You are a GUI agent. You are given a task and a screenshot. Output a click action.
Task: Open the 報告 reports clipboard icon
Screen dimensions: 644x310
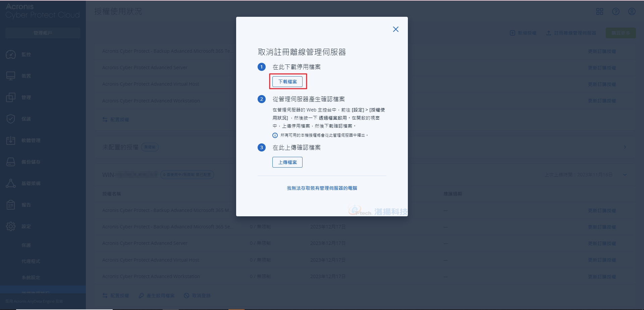pos(11,205)
